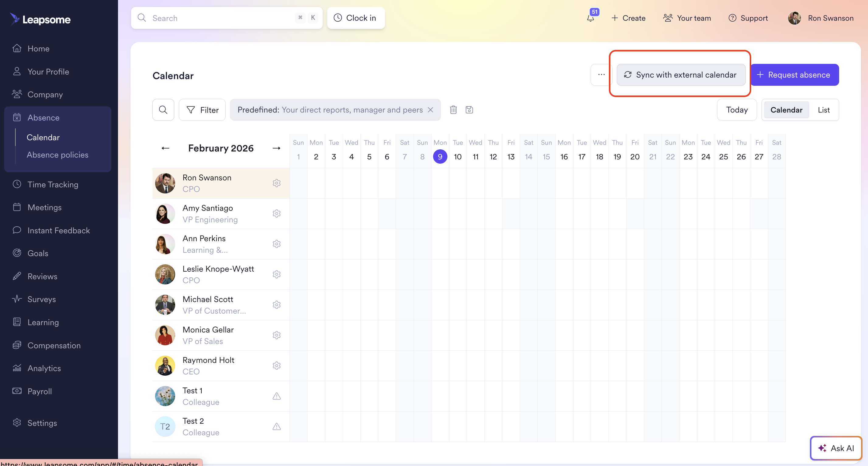Open the notifications bell icon
This screenshot has height=466, width=868.
(x=590, y=18)
